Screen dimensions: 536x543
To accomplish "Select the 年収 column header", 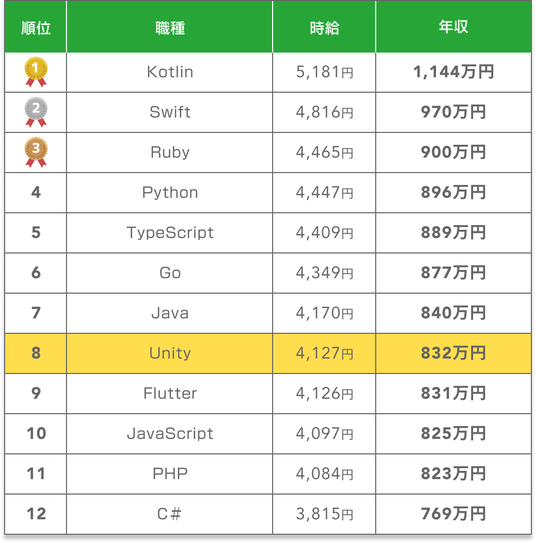I will click(x=453, y=27).
